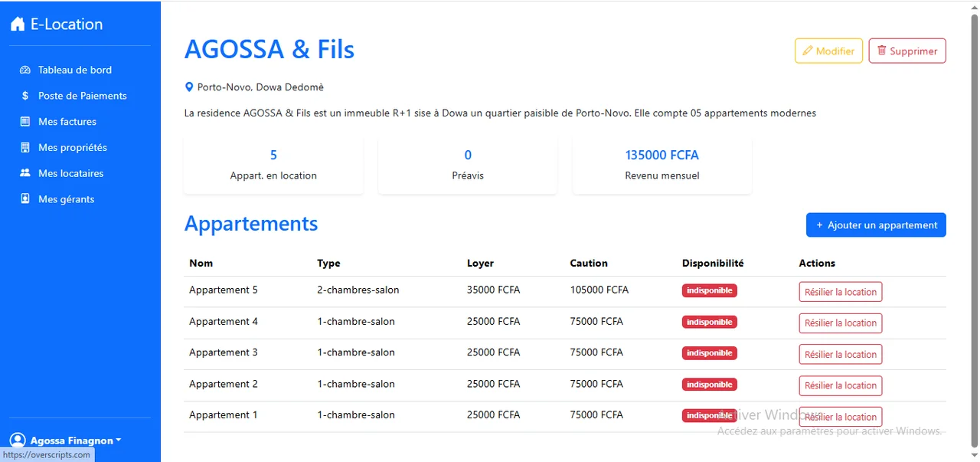The image size is (980, 462).
Task: Open the Agossa Finagnon user dropdown
Action: [76, 441]
